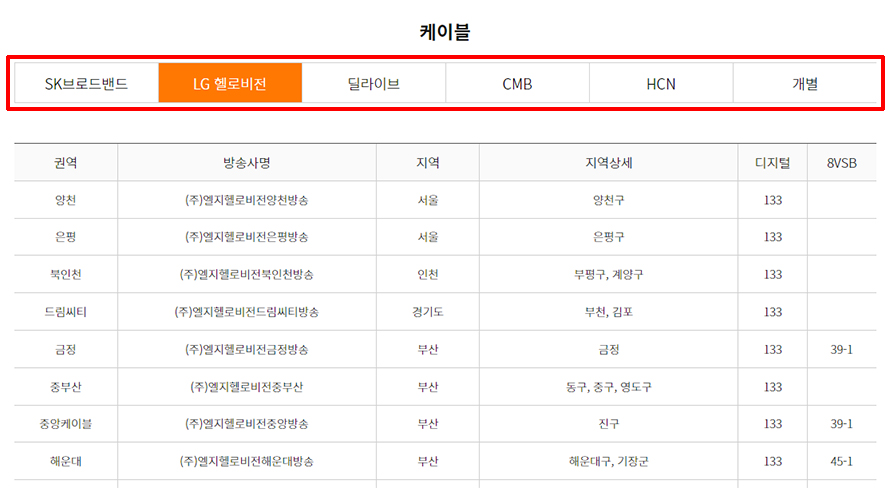The height and width of the screenshot is (488, 890).
Task: Click the 권역 column header
Action: point(66,163)
